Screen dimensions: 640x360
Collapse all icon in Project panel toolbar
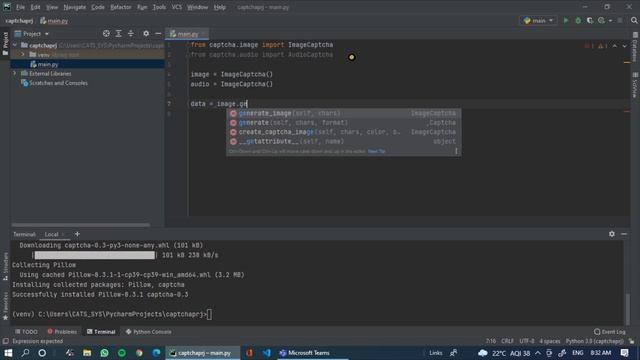click(131, 34)
